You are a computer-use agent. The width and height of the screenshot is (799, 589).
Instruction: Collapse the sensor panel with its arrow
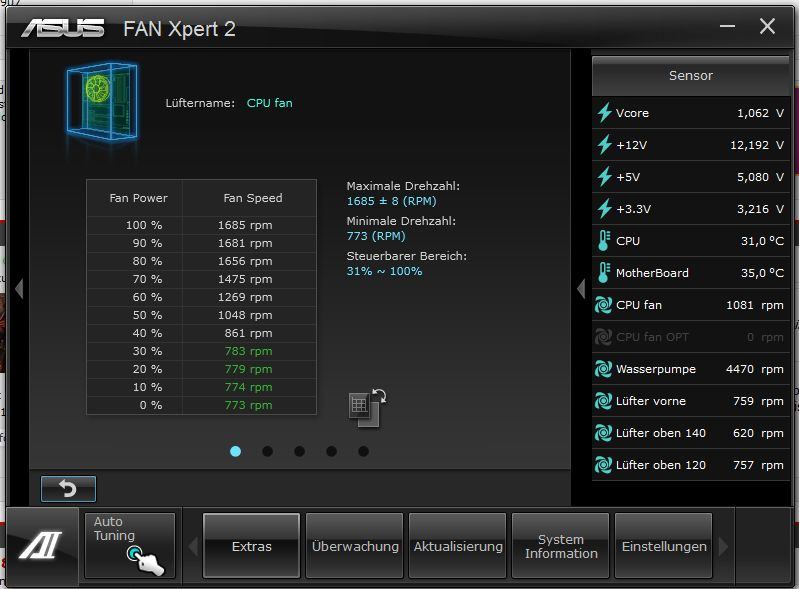[581, 289]
